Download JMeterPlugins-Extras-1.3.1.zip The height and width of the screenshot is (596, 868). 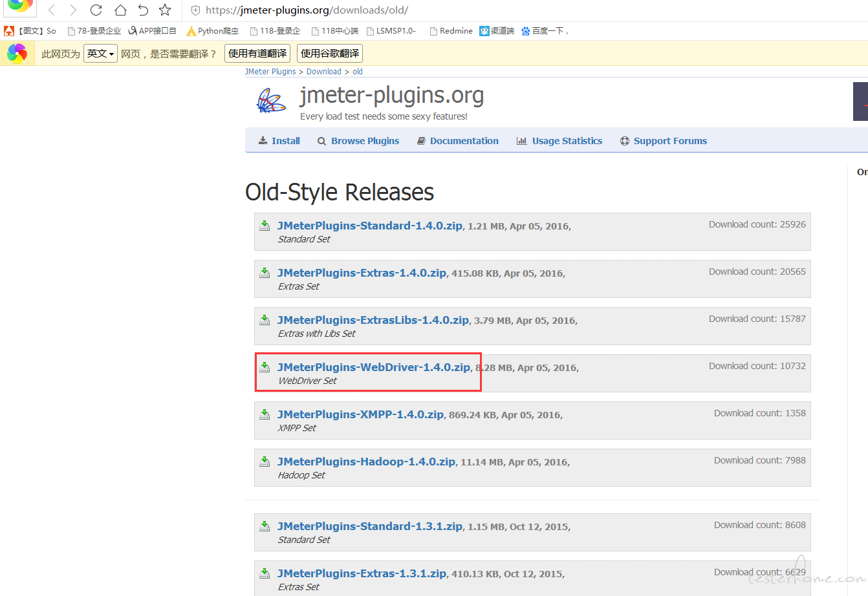click(x=362, y=573)
